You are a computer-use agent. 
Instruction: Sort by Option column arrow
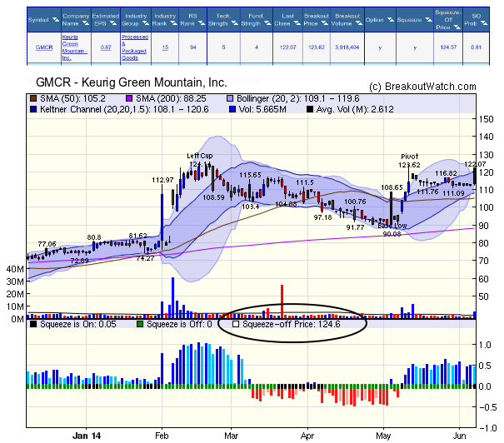pos(391,20)
